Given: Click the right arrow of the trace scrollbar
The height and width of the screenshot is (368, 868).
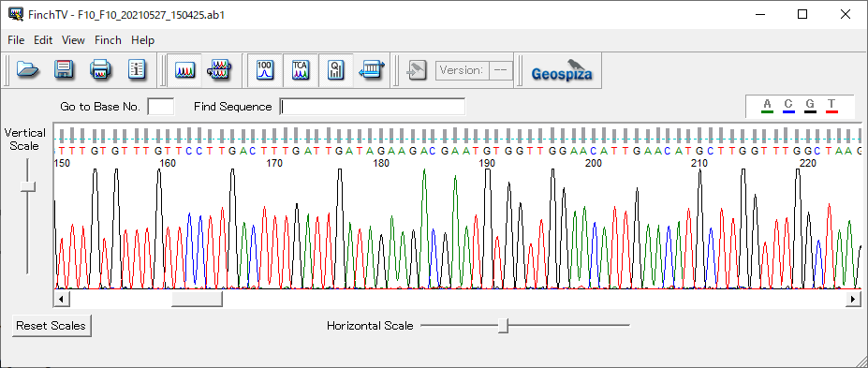Looking at the screenshot, I should [853, 300].
